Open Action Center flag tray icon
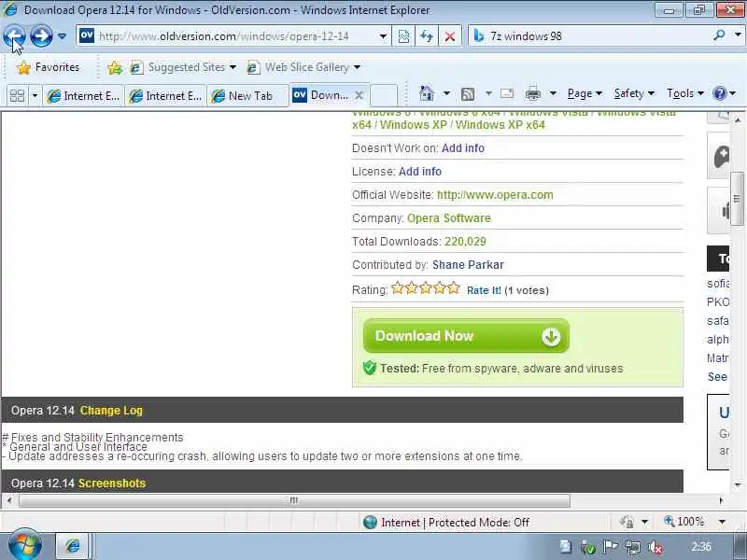The height and width of the screenshot is (560, 747). pos(611,547)
